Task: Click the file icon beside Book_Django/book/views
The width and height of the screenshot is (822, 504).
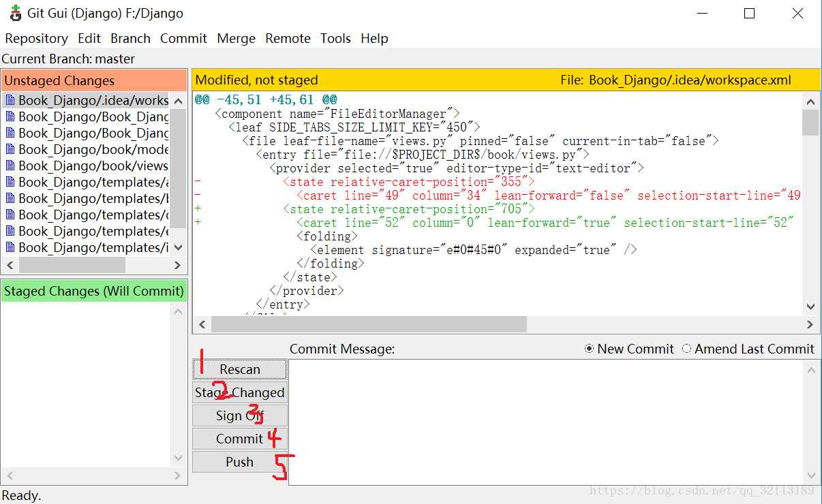Action: [10, 166]
